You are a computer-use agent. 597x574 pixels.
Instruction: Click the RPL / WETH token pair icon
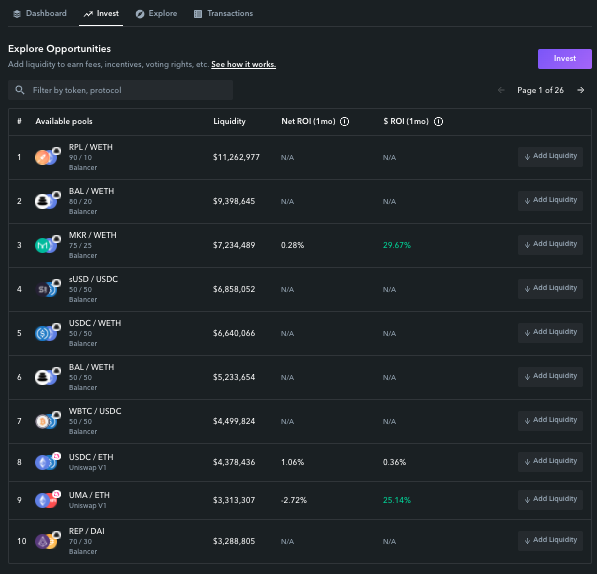48,156
